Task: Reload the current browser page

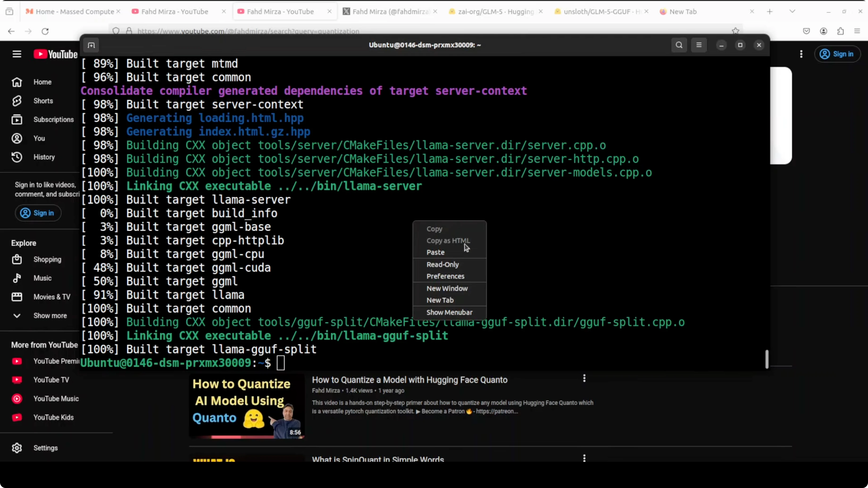Action: click(x=45, y=31)
